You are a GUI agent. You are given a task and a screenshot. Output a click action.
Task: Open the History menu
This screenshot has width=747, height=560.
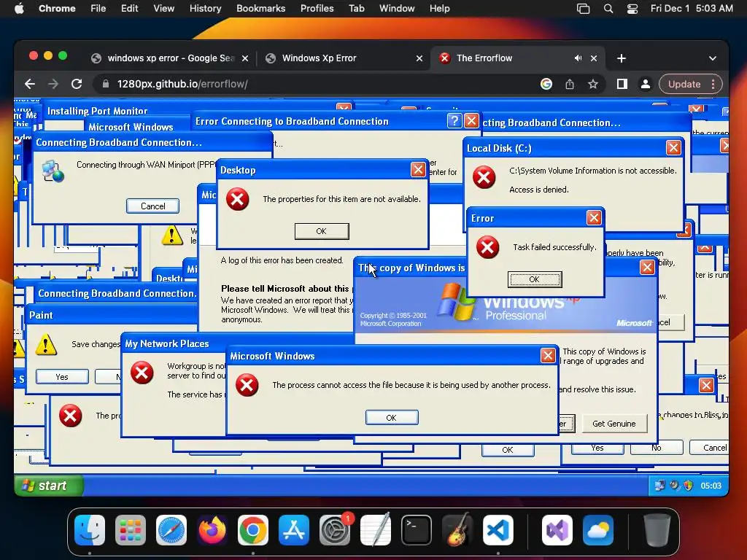(x=205, y=9)
